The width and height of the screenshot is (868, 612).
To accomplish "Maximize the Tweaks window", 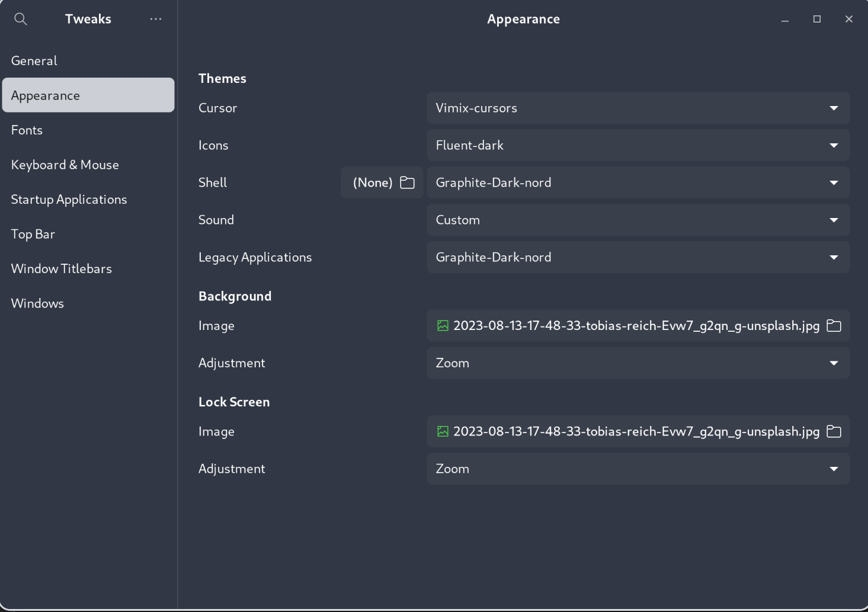I will 817,19.
